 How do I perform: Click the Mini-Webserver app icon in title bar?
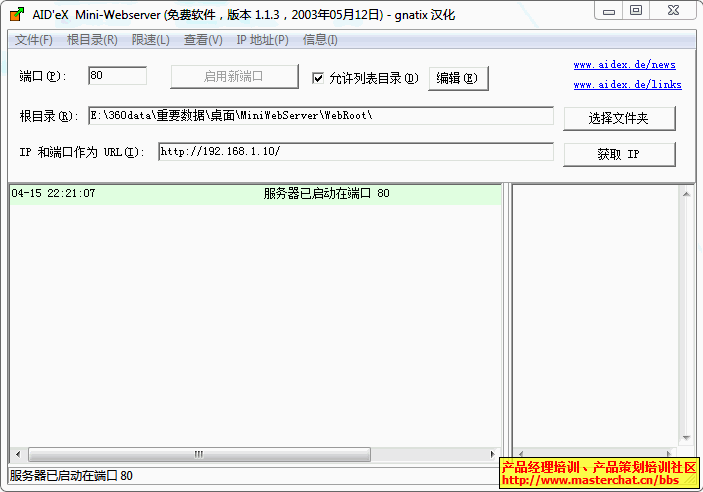tap(17, 14)
